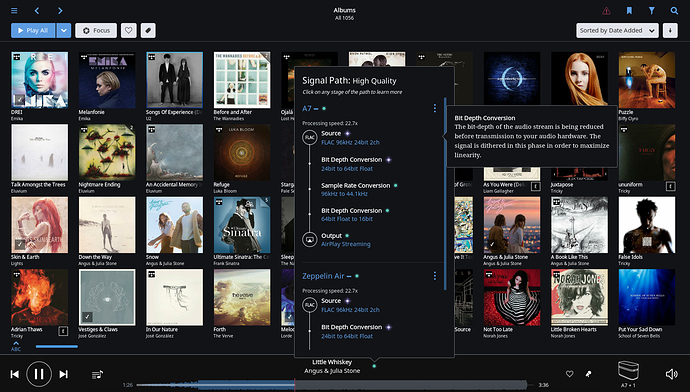Click the A7 FLAC source circle icon
The height and width of the screenshot is (392, 690).
click(x=310, y=138)
